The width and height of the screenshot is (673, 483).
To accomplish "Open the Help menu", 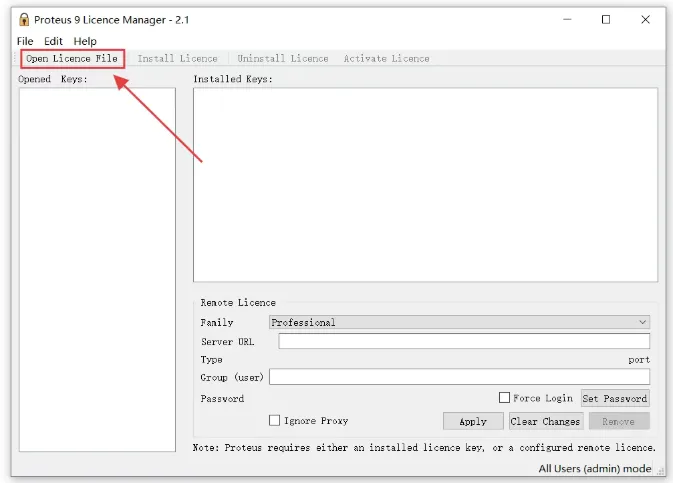I will point(85,41).
